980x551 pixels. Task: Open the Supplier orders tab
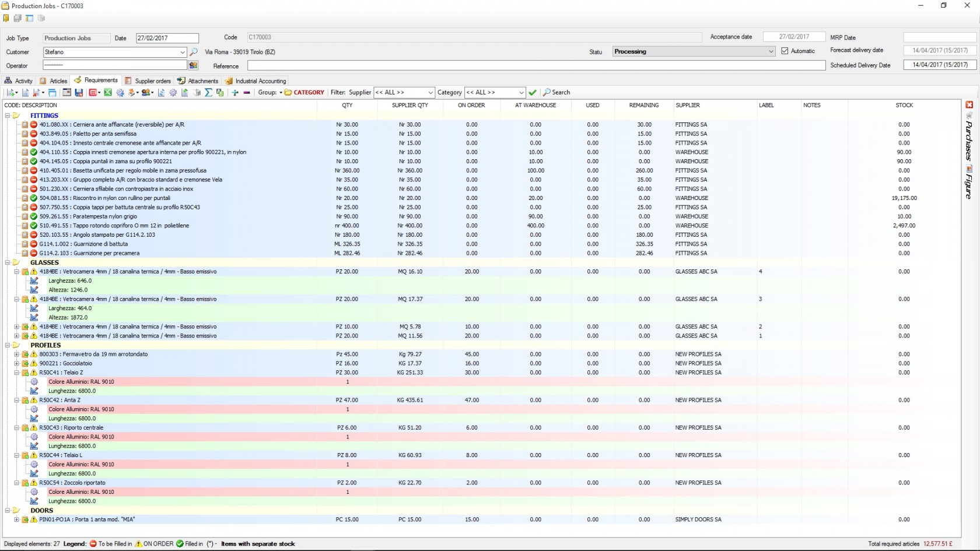148,81
